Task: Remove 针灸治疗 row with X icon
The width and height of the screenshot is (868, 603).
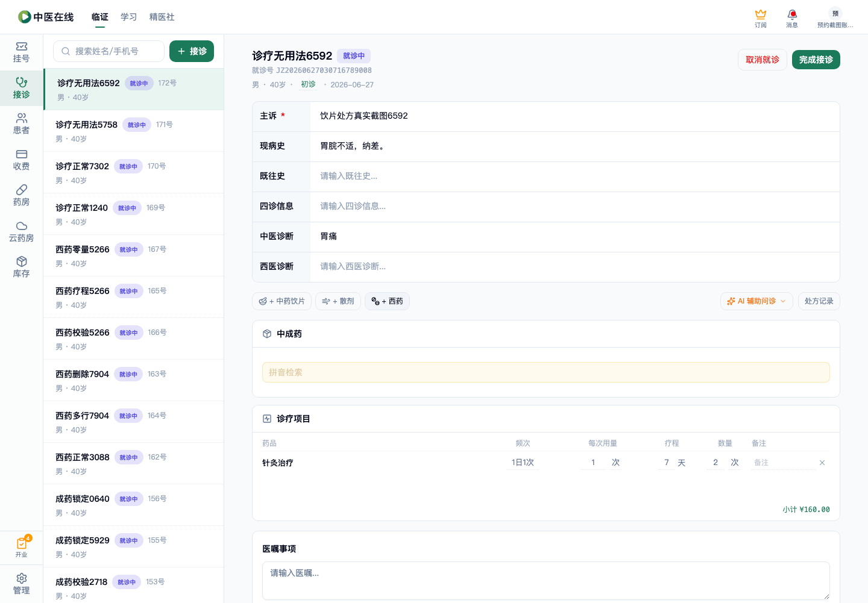Action: pyautogui.click(x=822, y=463)
